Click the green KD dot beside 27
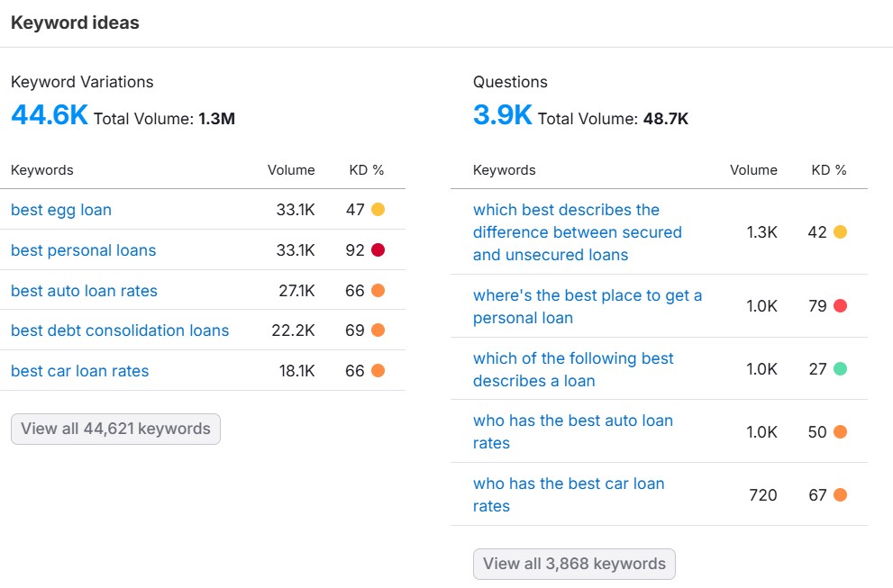 (840, 369)
